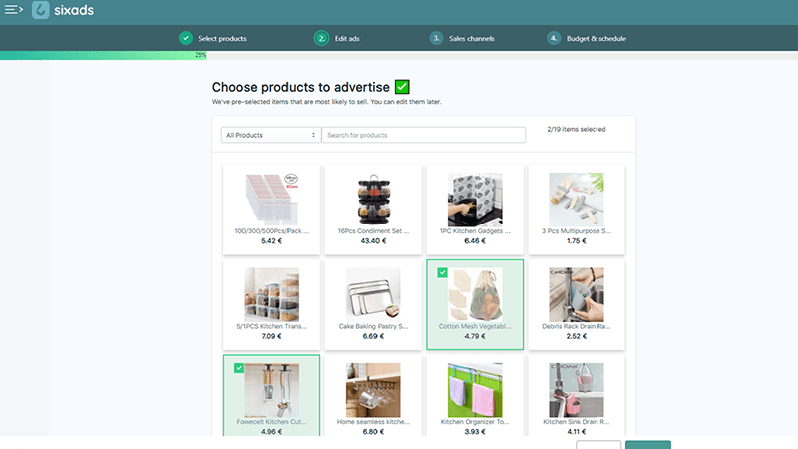This screenshot has height=449, width=798.
Task: Go to the Budget & schedule step
Action: 596,39
